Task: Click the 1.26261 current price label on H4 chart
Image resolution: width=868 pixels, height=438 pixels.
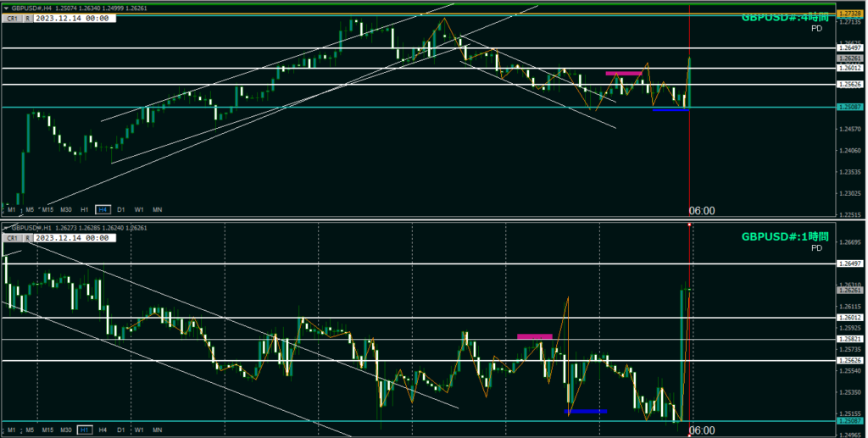Action: coord(849,58)
